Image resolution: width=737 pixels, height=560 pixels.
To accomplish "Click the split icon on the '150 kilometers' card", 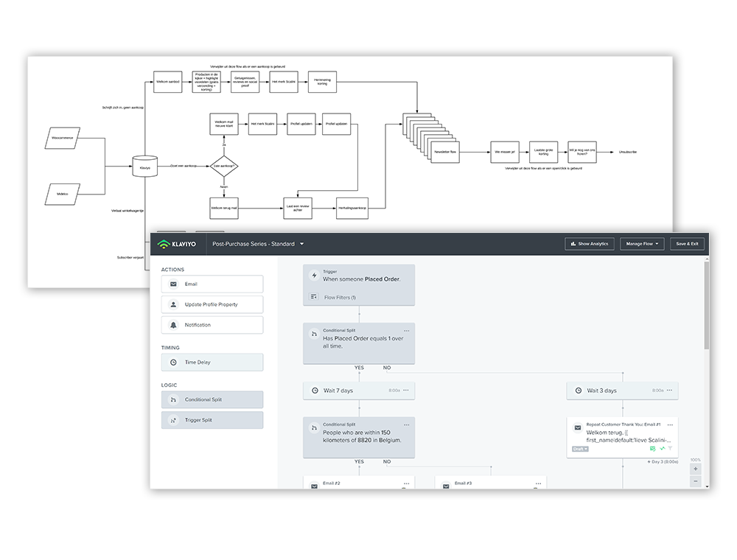I will point(314,428).
